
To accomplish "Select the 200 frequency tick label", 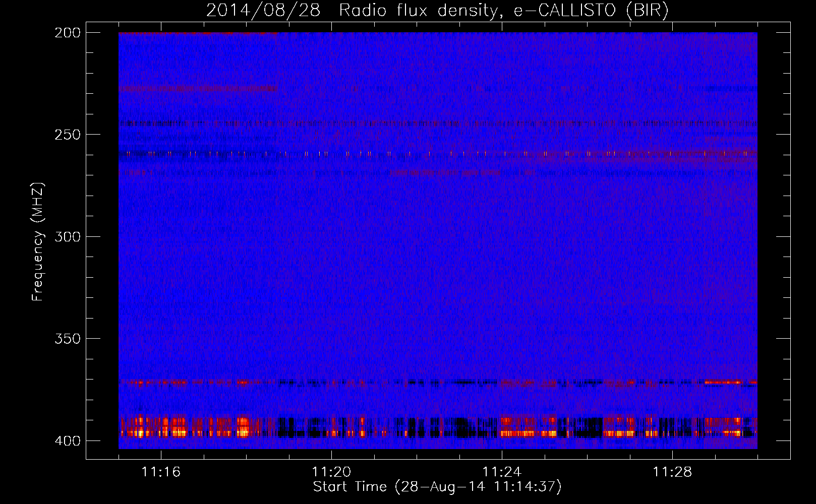I will coord(68,33).
